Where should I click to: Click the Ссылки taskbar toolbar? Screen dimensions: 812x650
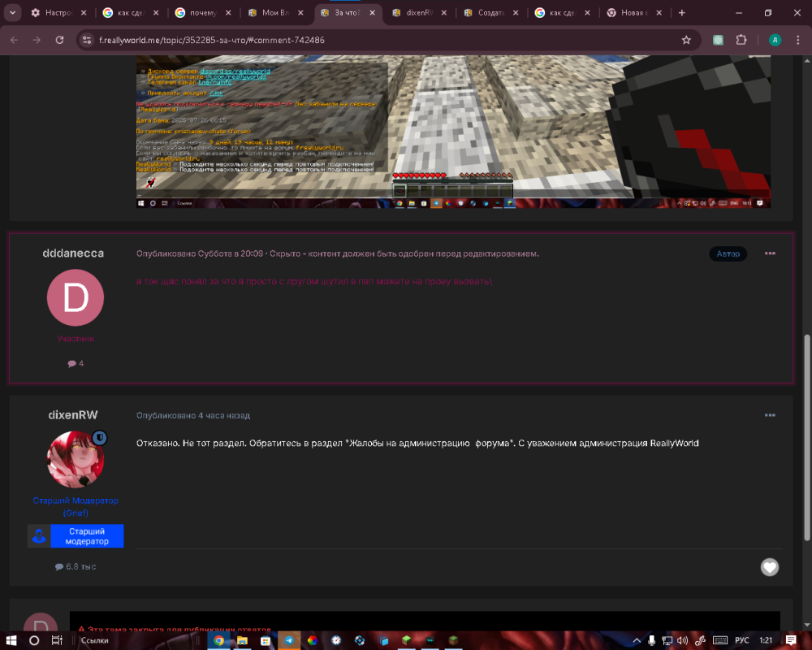click(95, 640)
